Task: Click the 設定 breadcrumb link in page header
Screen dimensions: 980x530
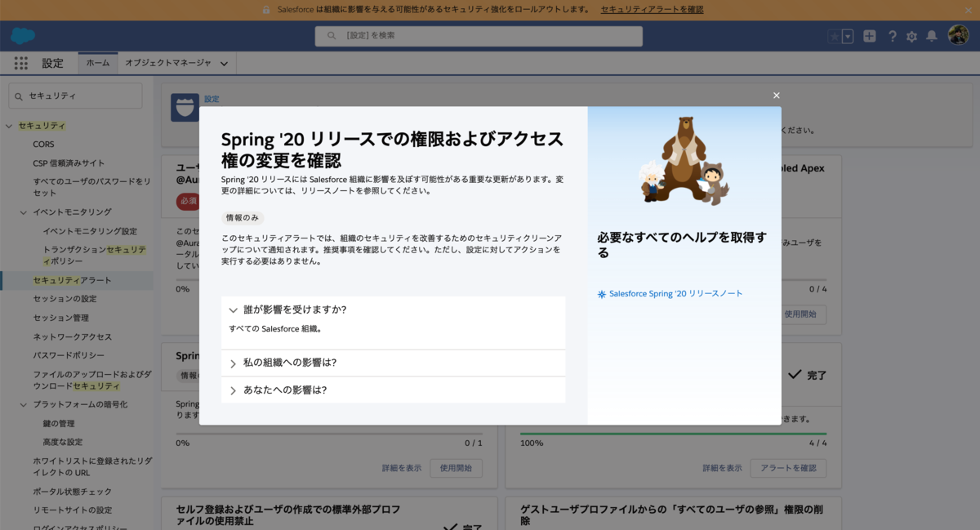Action: coord(212,99)
